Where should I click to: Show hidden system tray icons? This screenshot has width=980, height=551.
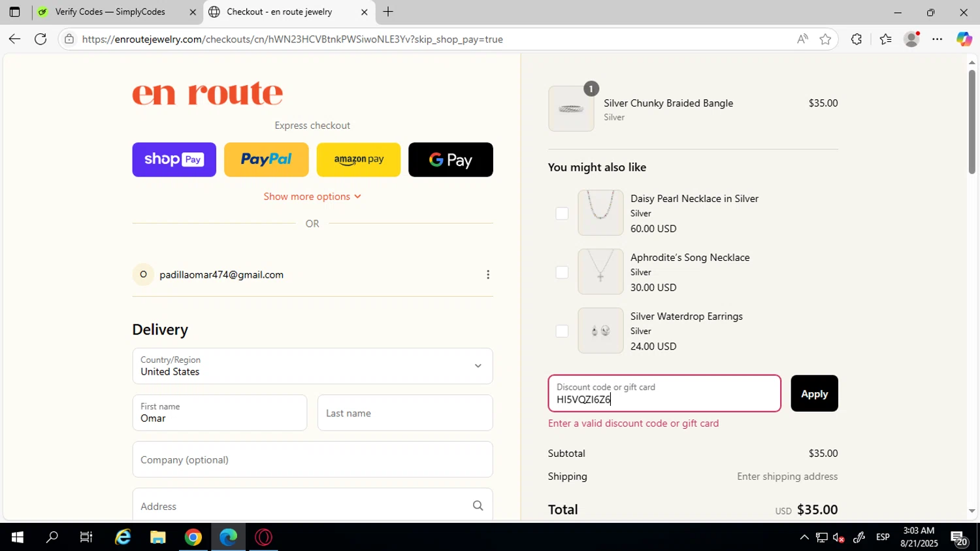804,537
